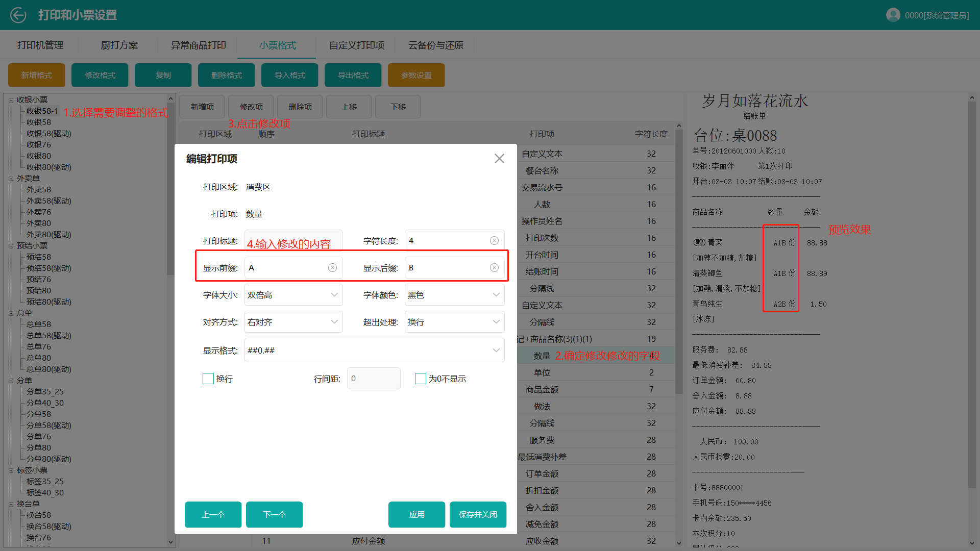
Task: Click the back arrow icon in the header
Action: tap(18, 15)
